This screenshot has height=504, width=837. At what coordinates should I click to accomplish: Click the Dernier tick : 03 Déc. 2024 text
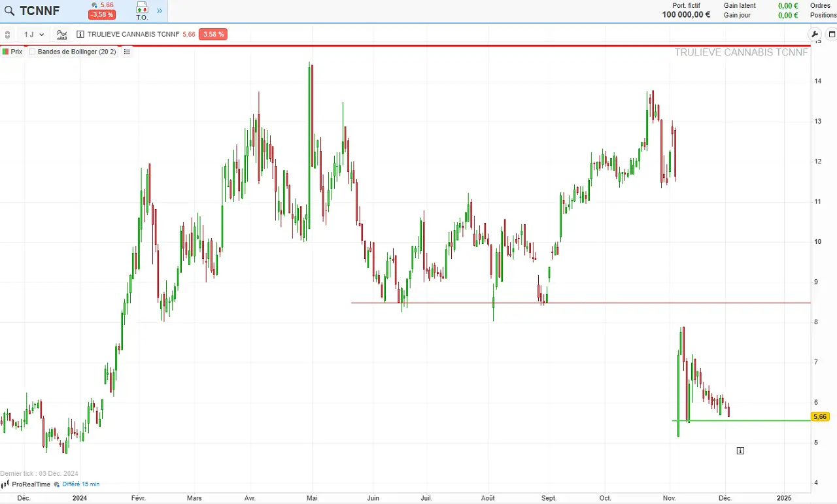39,473
